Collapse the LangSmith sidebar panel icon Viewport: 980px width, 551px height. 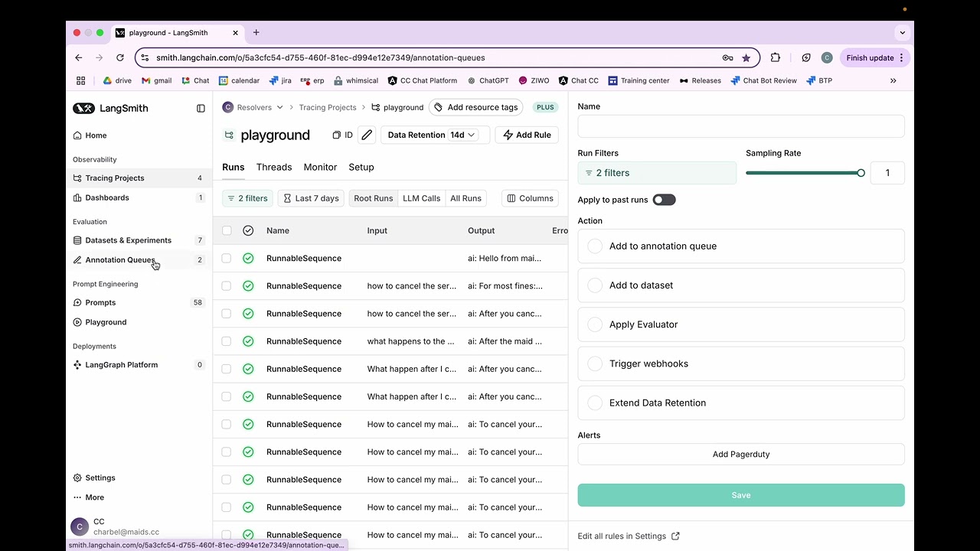pyautogui.click(x=201, y=109)
